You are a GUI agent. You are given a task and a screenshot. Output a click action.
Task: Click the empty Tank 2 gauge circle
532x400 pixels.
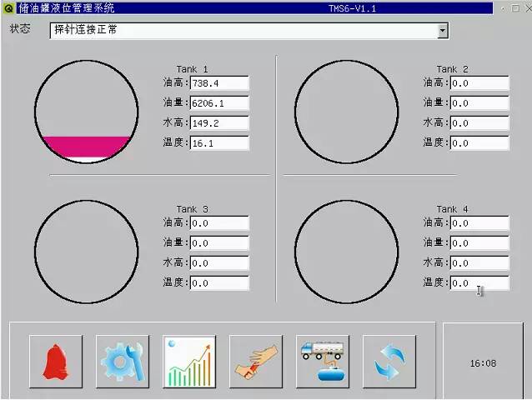346,112
